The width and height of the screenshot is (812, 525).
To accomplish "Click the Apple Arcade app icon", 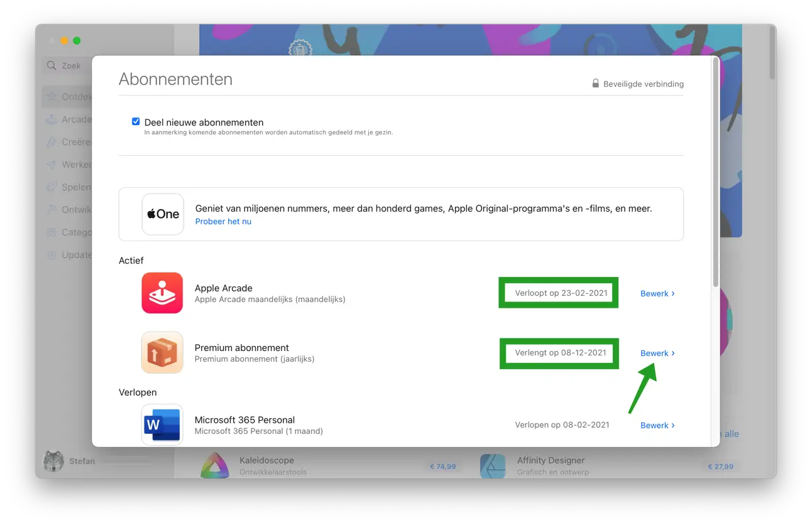I will (x=162, y=293).
